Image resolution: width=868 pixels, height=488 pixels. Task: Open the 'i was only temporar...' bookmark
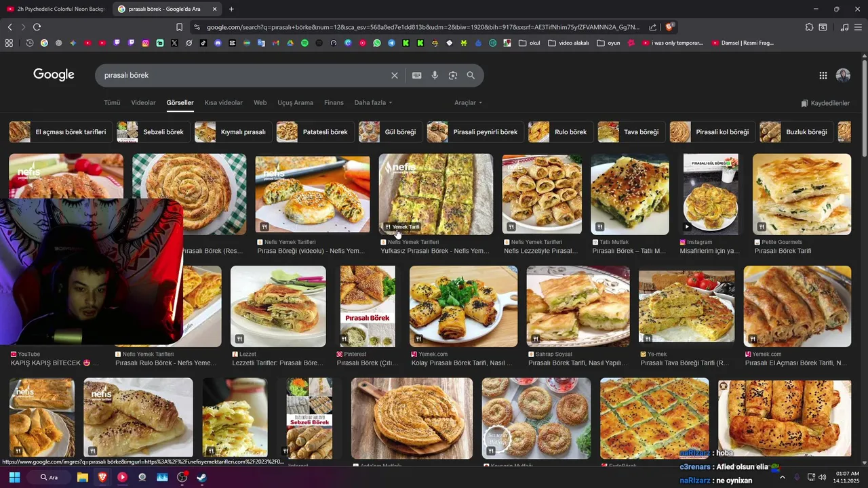pos(673,43)
